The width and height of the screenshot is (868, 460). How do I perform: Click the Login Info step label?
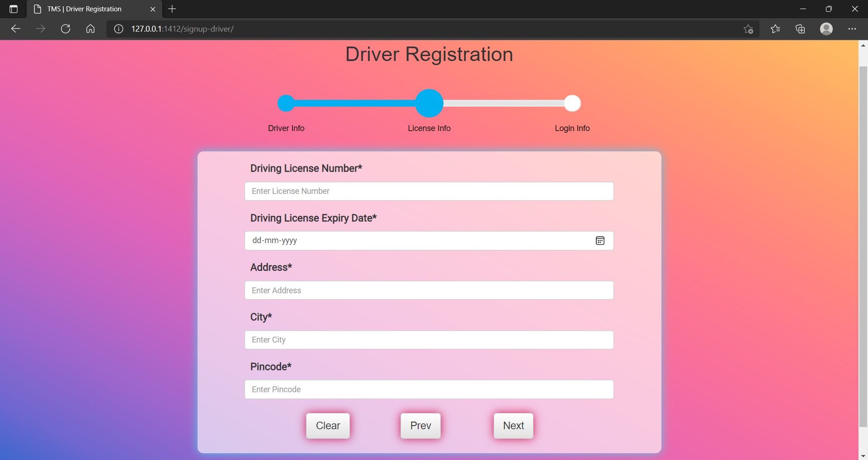572,128
